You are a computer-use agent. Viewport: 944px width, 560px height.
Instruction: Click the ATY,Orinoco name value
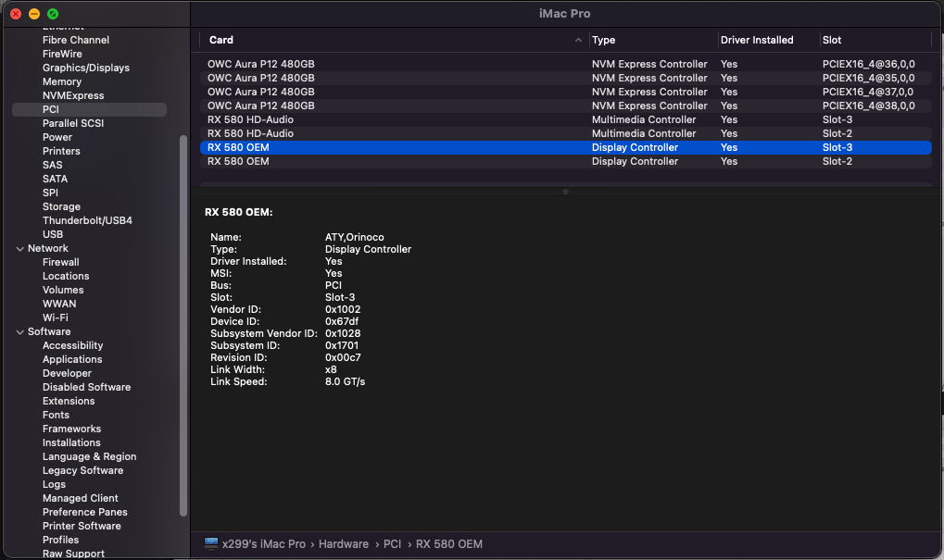[355, 237]
